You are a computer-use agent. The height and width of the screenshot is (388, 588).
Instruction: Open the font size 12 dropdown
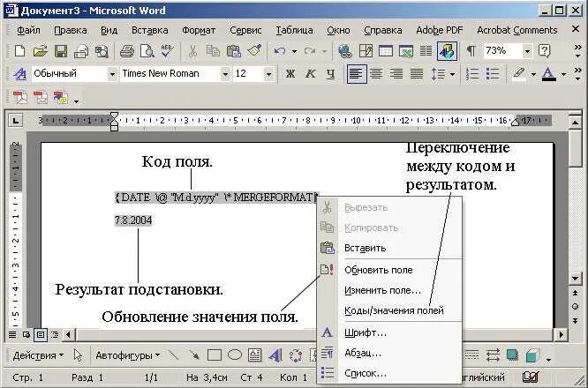tap(268, 74)
